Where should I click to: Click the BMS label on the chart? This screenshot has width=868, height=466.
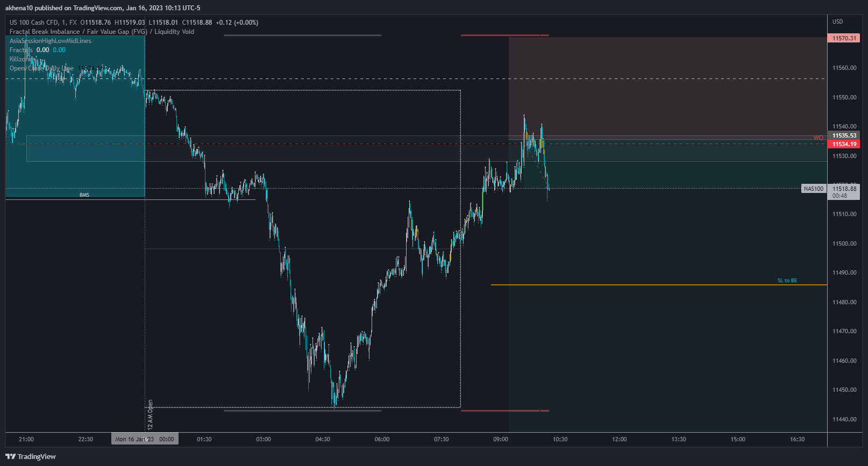tap(84, 195)
